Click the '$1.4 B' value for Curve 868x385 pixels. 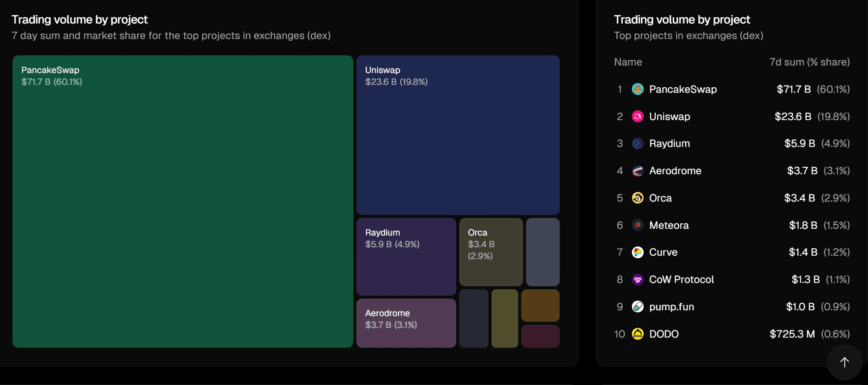[803, 252]
